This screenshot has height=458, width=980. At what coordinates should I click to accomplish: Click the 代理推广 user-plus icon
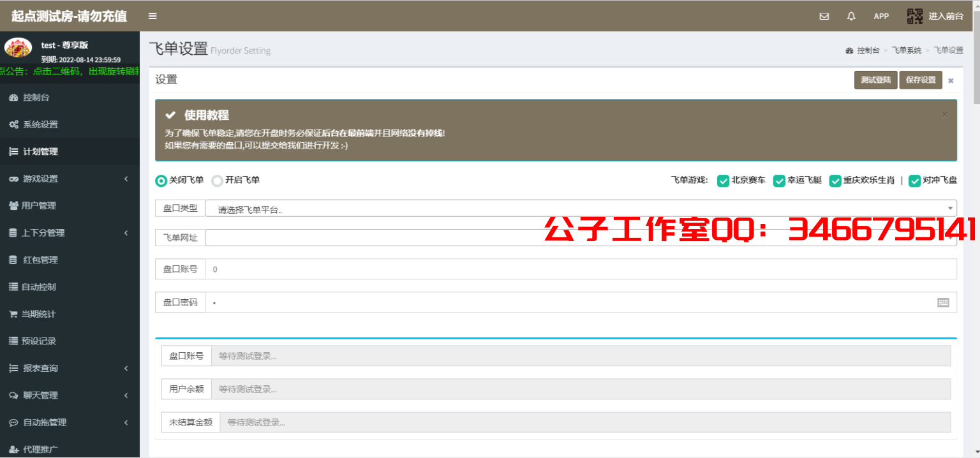(x=13, y=450)
